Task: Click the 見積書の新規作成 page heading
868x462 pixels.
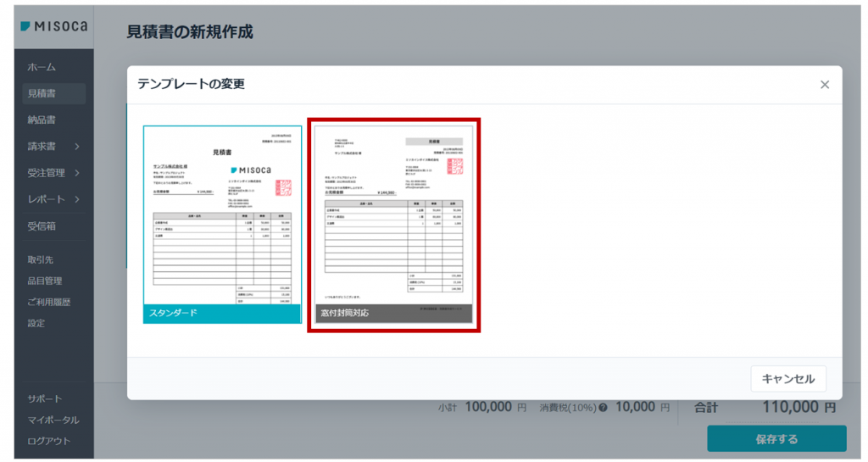Action: tap(190, 31)
